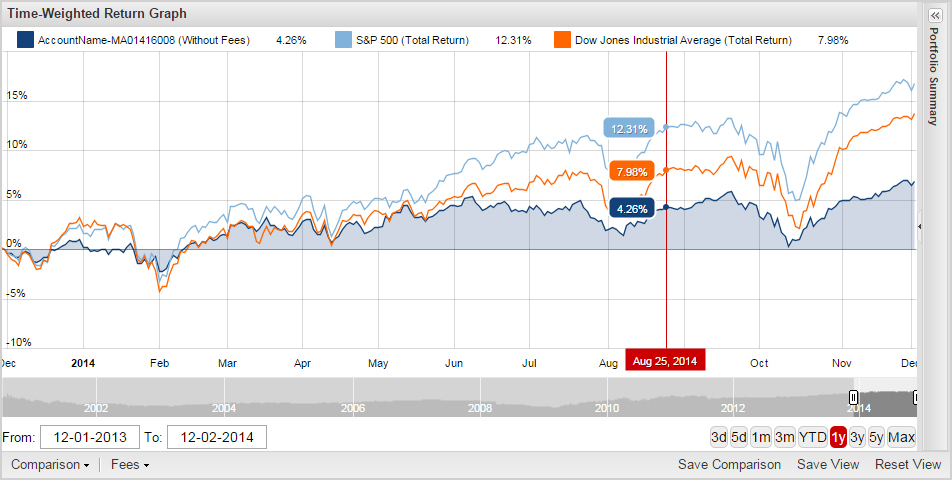Click the AccountName-MA01416008 legend label
Image resolution: width=952 pixels, height=480 pixels.
[x=144, y=40]
